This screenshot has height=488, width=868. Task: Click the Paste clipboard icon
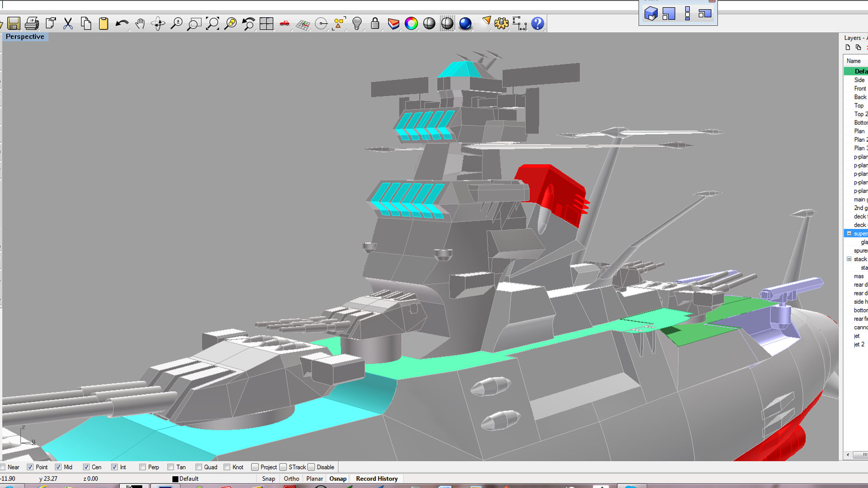coord(104,23)
